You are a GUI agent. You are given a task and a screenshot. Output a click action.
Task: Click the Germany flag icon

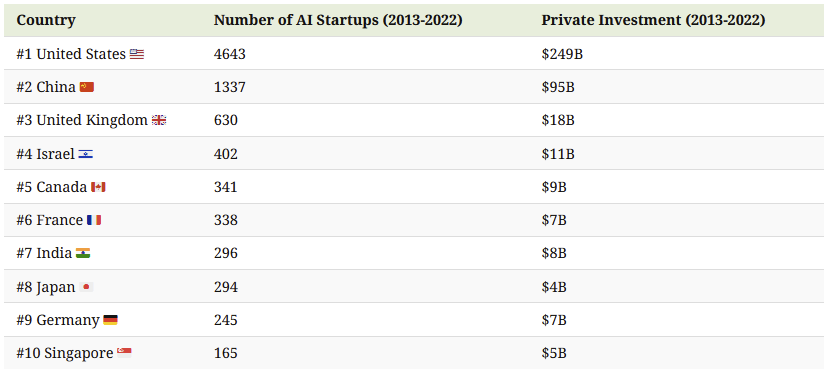[110, 320]
